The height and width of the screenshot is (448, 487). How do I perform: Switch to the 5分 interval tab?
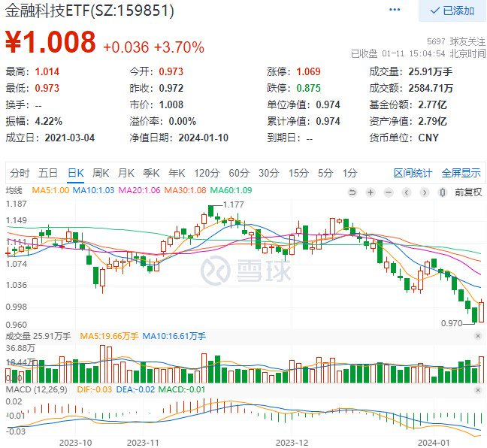(x=325, y=173)
